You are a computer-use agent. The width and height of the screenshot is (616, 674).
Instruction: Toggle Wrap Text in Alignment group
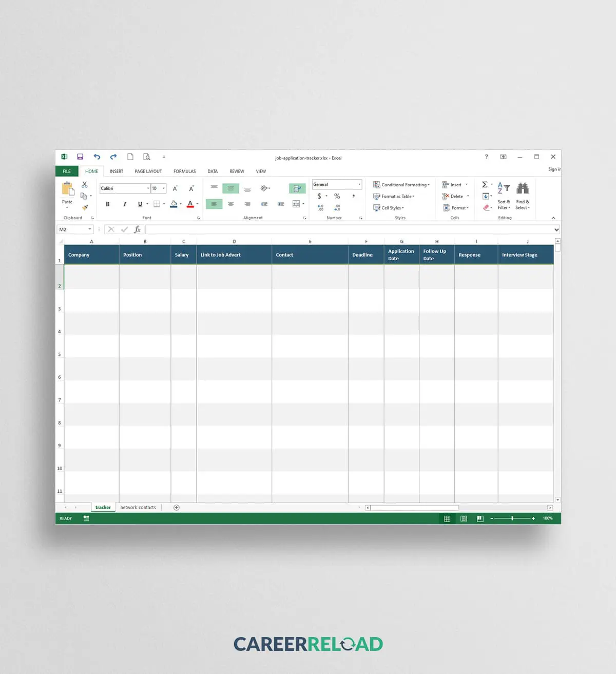(x=297, y=188)
